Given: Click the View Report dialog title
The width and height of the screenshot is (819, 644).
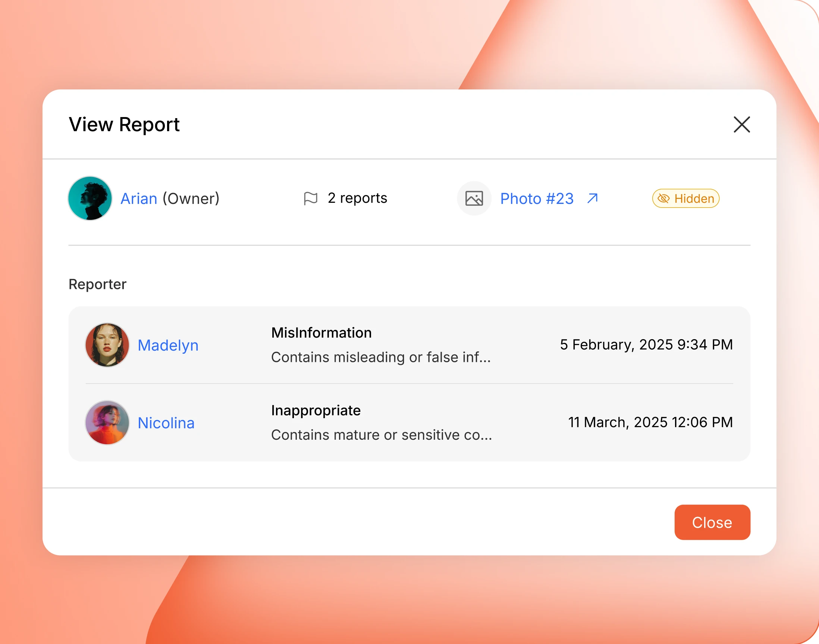Looking at the screenshot, I should (124, 125).
